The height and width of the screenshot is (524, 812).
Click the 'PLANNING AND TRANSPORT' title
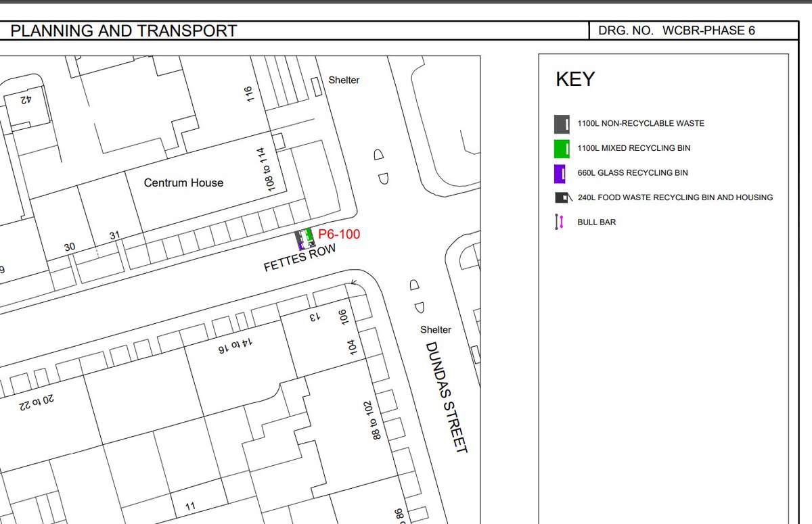pyautogui.click(x=124, y=30)
